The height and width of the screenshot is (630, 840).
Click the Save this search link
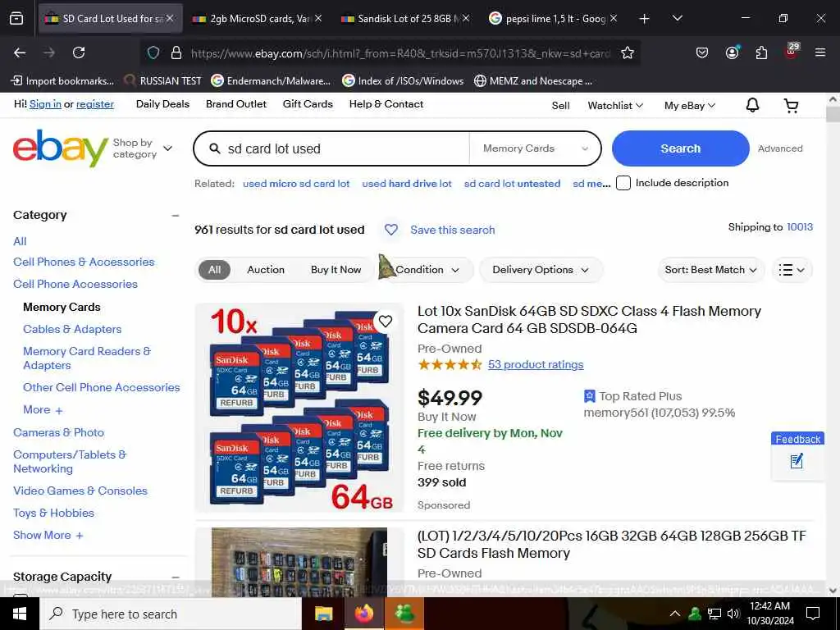pos(453,230)
